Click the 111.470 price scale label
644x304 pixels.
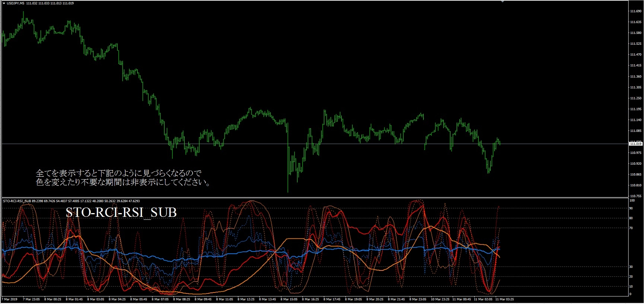pyautogui.click(x=635, y=54)
